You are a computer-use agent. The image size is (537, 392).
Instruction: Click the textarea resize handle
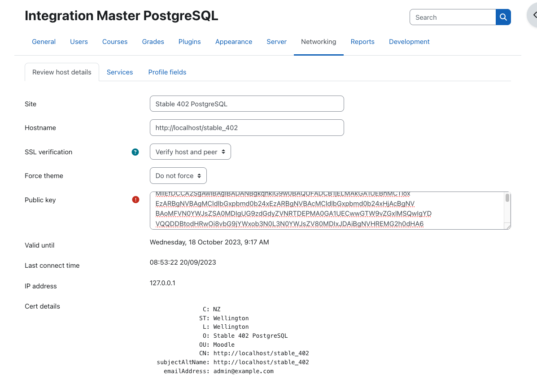click(508, 226)
